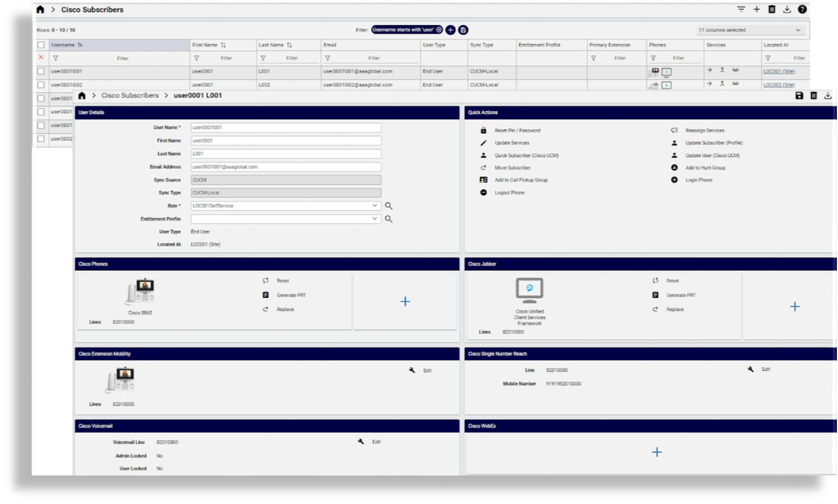Clear the column filters with the red X icon
Image resolution: width=838 pixels, height=504 pixels.
41,58
